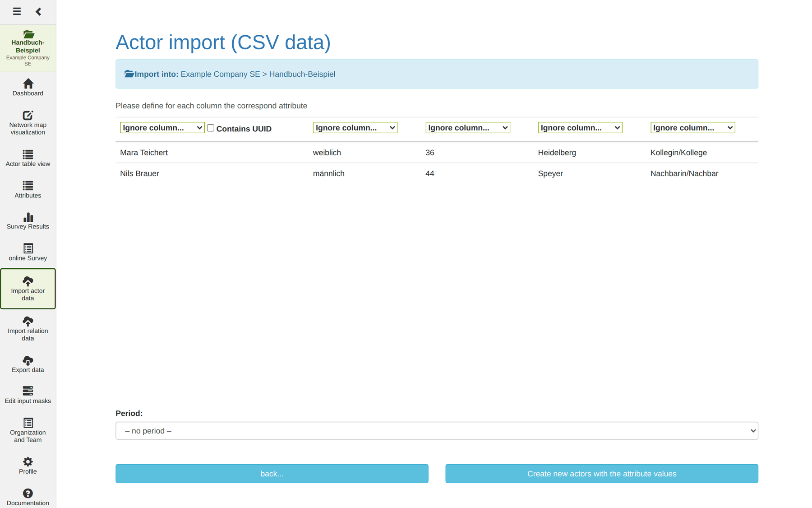812x508 pixels.
Task: Open Import relation data
Action: [x=28, y=329]
